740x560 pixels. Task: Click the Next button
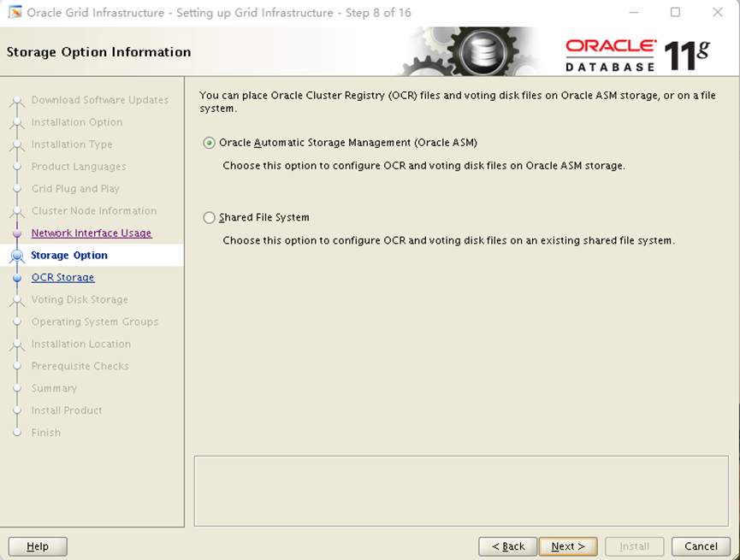tap(568, 546)
